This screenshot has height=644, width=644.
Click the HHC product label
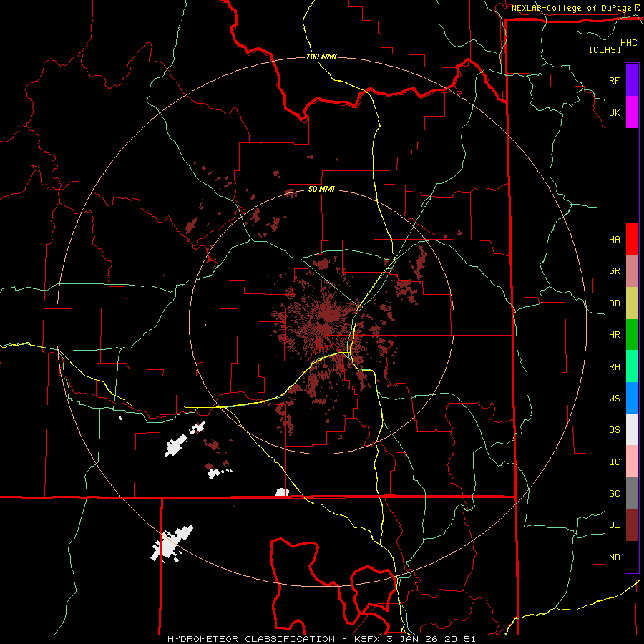[x=628, y=43]
